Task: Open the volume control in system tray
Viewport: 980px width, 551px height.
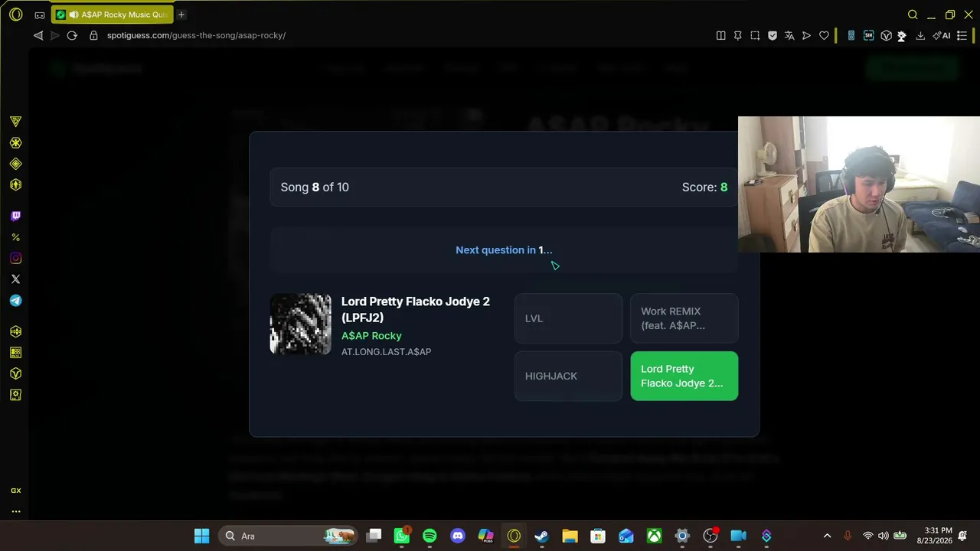Action: (x=884, y=536)
